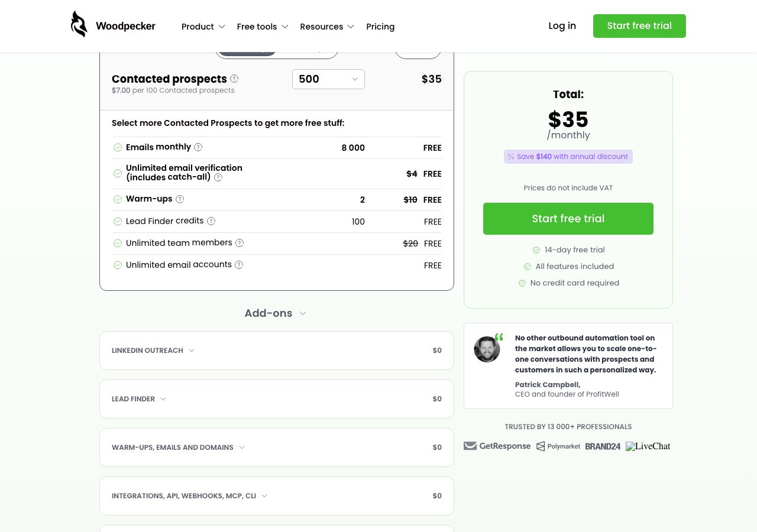Image resolution: width=757 pixels, height=532 pixels.
Task: Click the Save $140 annual discount badge
Action: click(x=568, y=157)
